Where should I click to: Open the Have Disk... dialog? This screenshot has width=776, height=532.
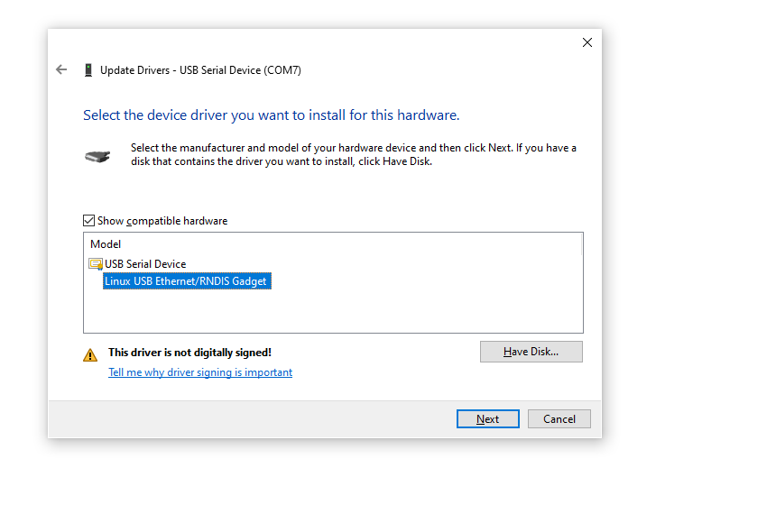531,352
